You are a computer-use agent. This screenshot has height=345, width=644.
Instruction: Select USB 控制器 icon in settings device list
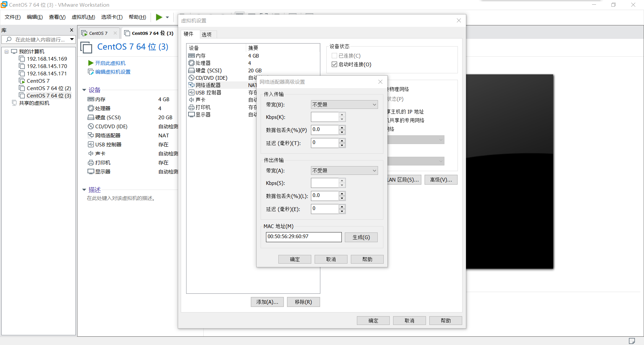(192, 93)
